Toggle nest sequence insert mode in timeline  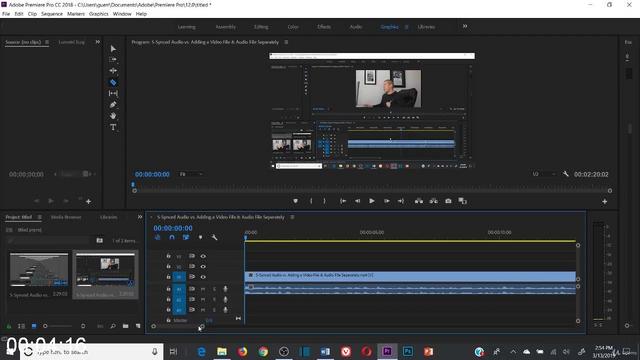click(x=158, y=237)
